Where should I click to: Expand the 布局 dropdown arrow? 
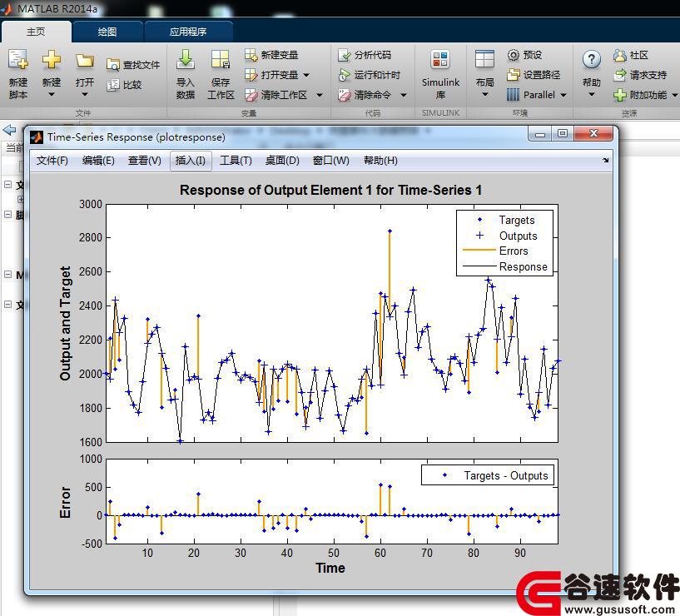click(485, 95)
